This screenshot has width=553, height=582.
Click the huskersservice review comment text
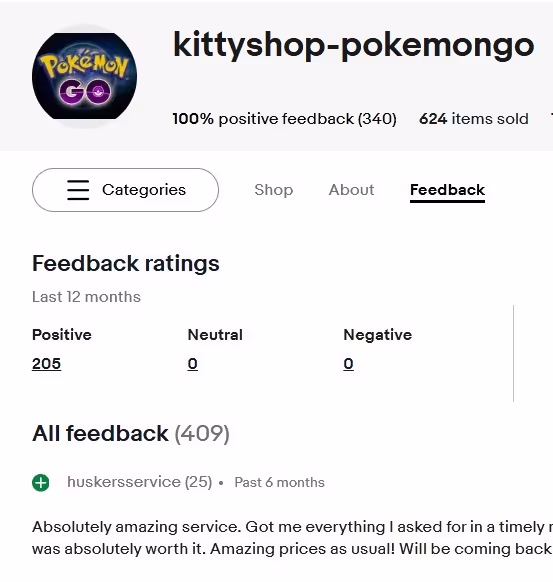tap(292, 538)
